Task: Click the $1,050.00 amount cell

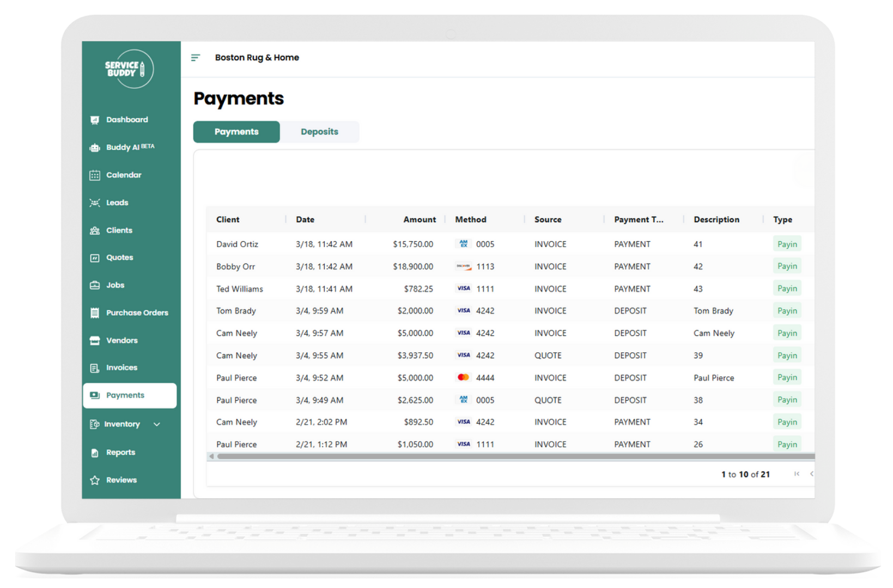Action: pos(415,444)
